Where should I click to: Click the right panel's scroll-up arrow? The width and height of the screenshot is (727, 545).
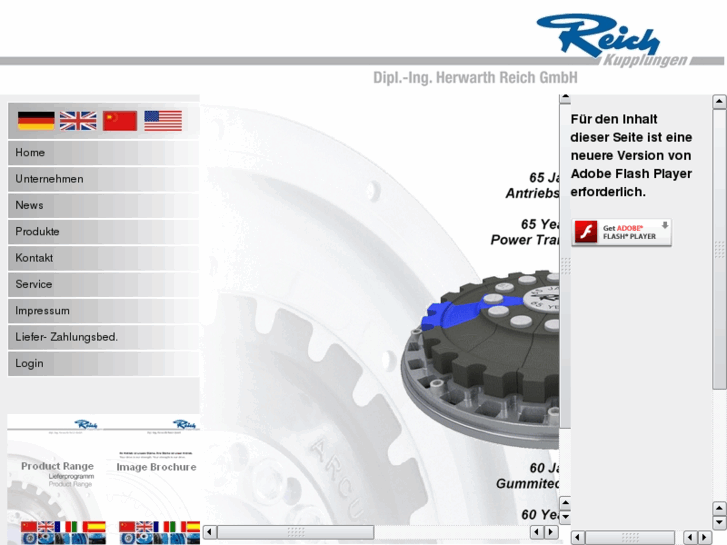coord(719,102)
